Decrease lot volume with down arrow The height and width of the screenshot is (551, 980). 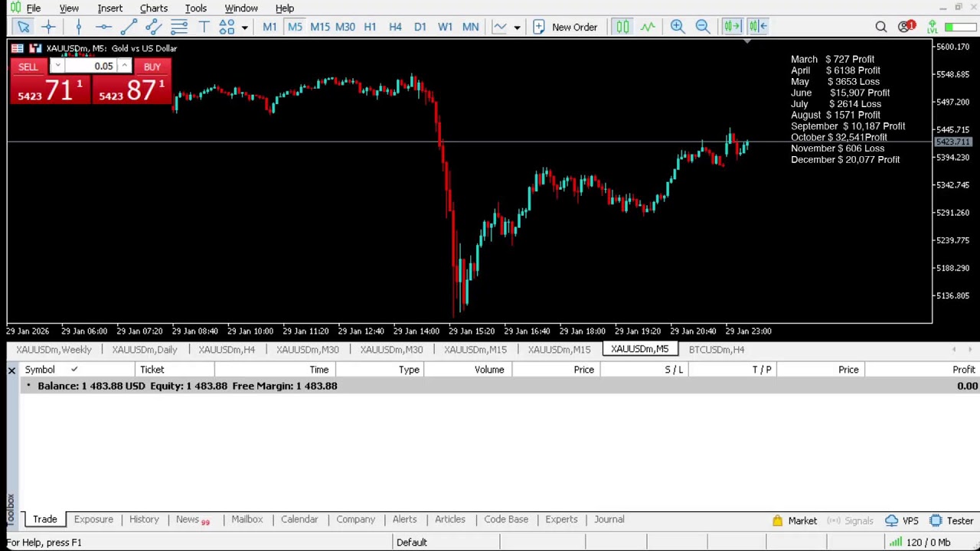(57, 67)
